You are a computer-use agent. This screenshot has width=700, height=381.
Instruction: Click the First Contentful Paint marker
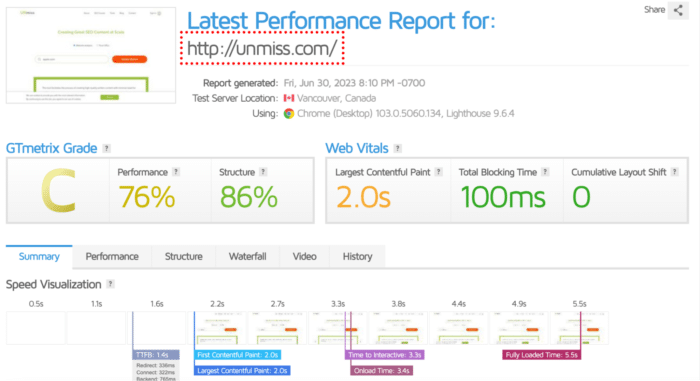tap(238, 355)
